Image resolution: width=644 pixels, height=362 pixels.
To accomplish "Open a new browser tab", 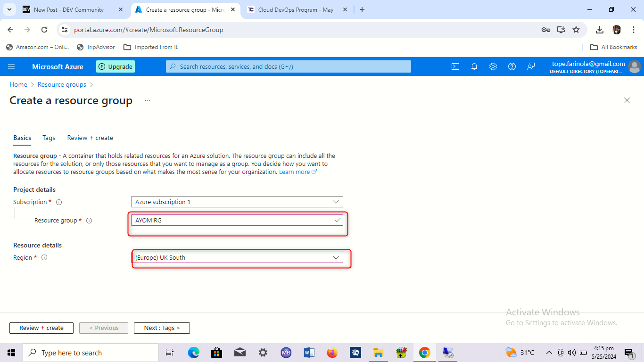I will [362, 9].
